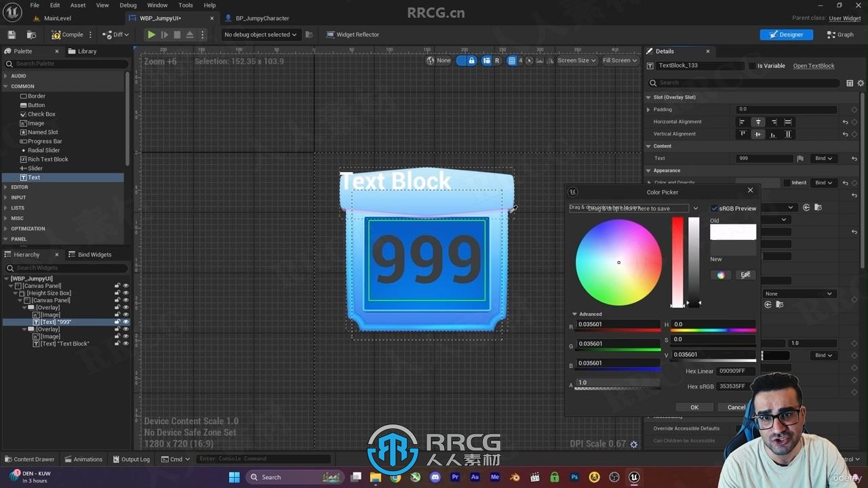
Task: Toggle visibility eye of Height Size Box
Action: pos(125,293)
